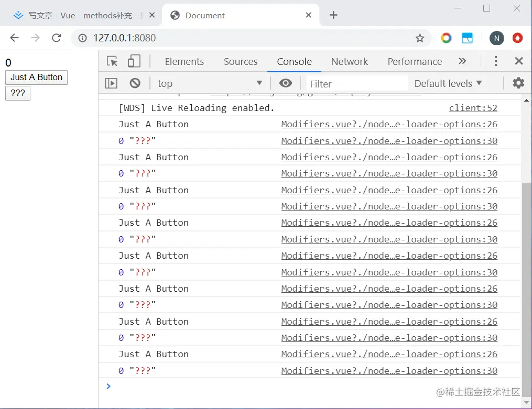Select the [WDS] Live Reloading enabled message

pyautogui.click(x=196, y=108)
